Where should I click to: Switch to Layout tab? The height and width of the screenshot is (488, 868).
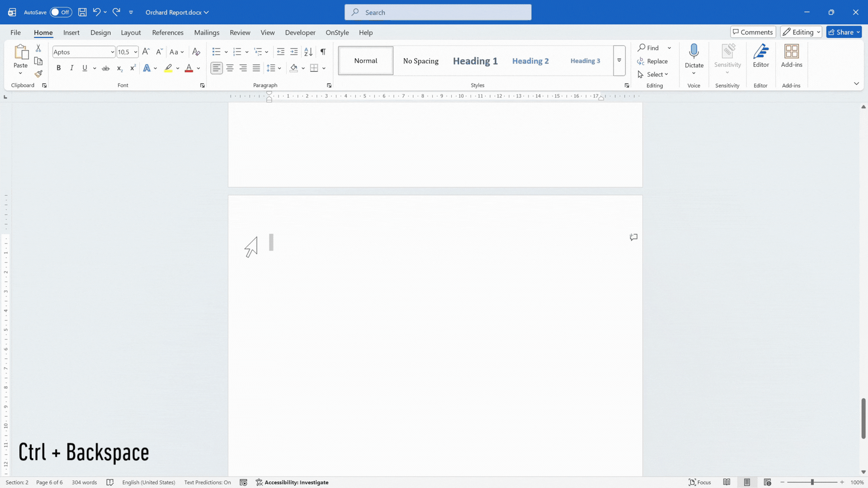131,33
